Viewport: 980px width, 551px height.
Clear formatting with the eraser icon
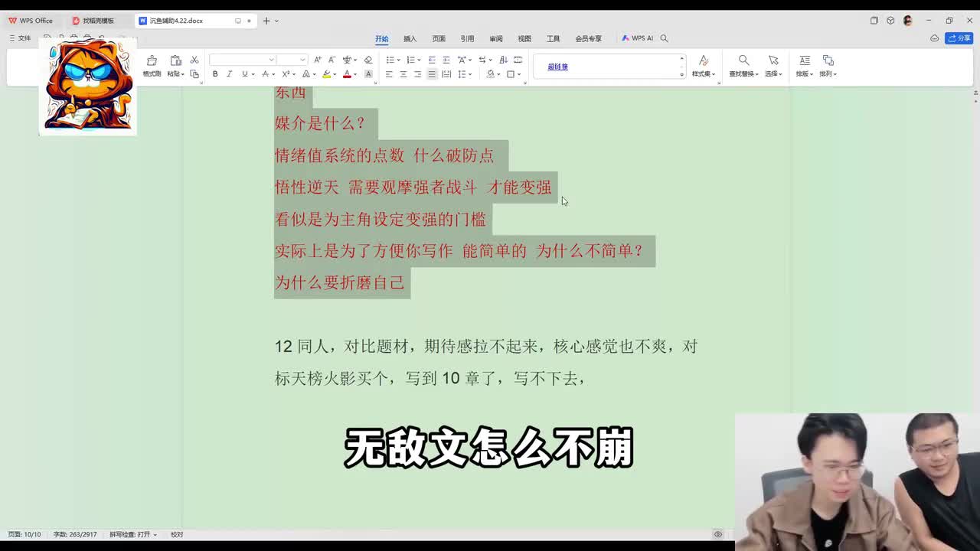(x=368, y=60)
